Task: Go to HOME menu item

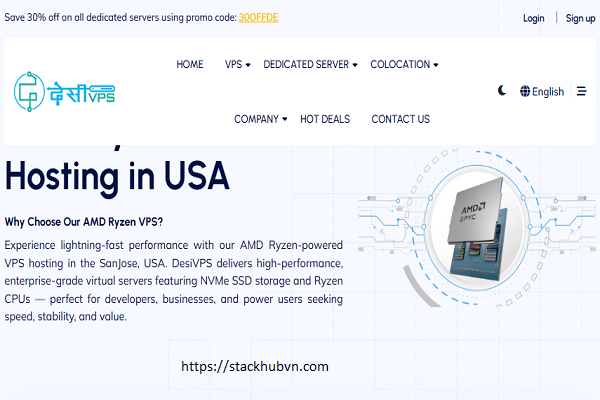Action: tap(190, 64)
